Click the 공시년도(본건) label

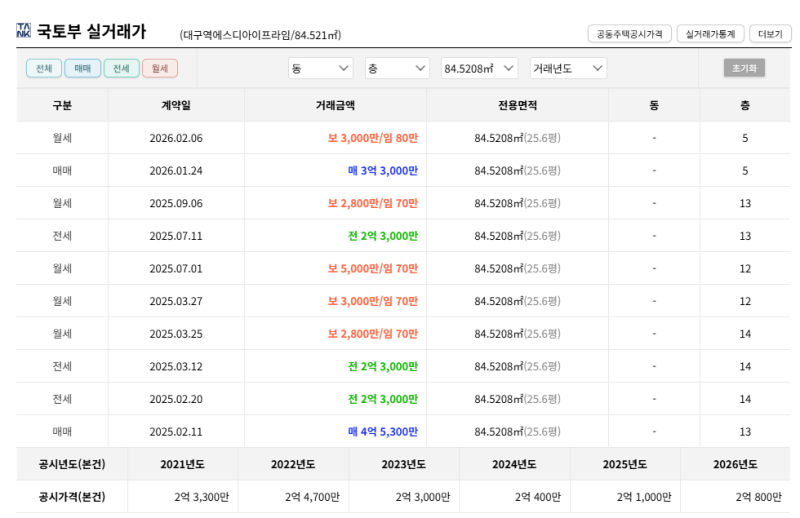click(x=72, y=464)
